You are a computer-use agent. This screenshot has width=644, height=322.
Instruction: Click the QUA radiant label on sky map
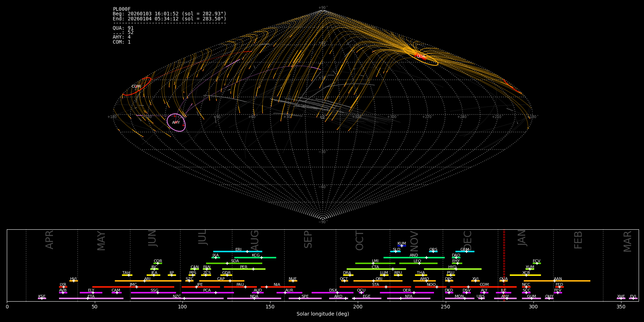(x=421, y=56)
